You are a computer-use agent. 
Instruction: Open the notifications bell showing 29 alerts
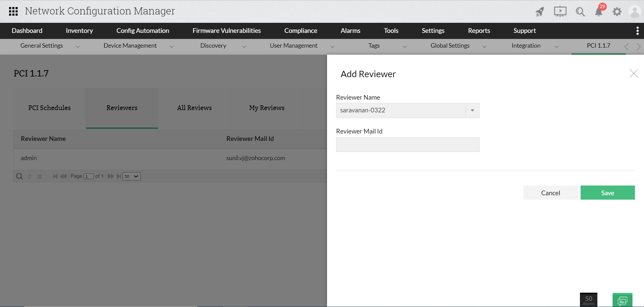tap(599, 12)
